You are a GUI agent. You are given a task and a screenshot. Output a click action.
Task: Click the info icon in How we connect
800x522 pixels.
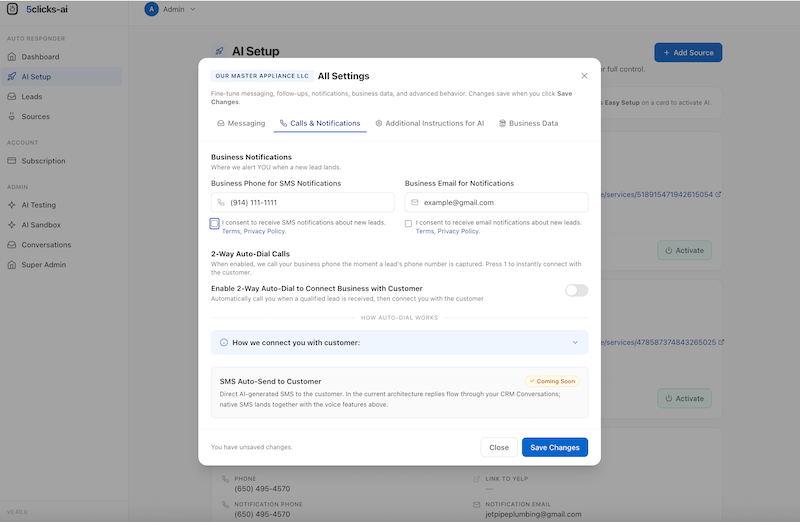(x=223, y=342)
